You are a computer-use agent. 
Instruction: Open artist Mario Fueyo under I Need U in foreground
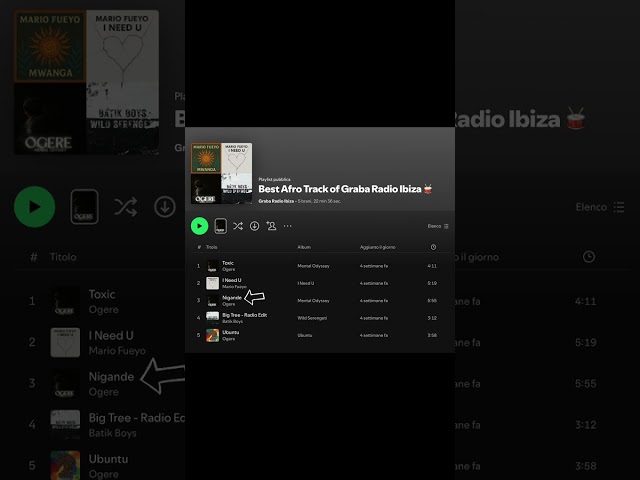234,287
